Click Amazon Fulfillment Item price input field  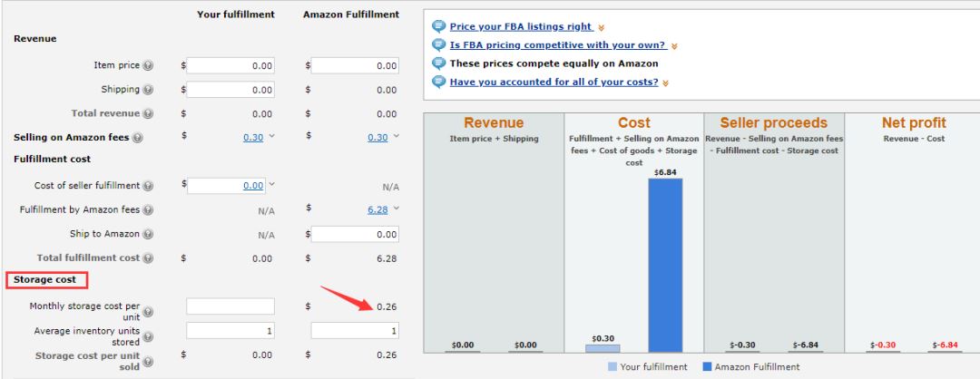355,65
